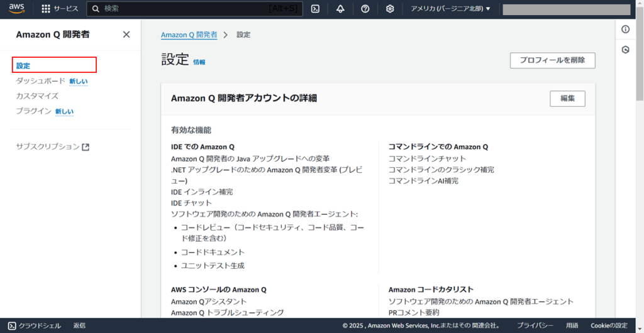Click the 編集 button
The image size is (644, 333).
[x=568, y=99]
